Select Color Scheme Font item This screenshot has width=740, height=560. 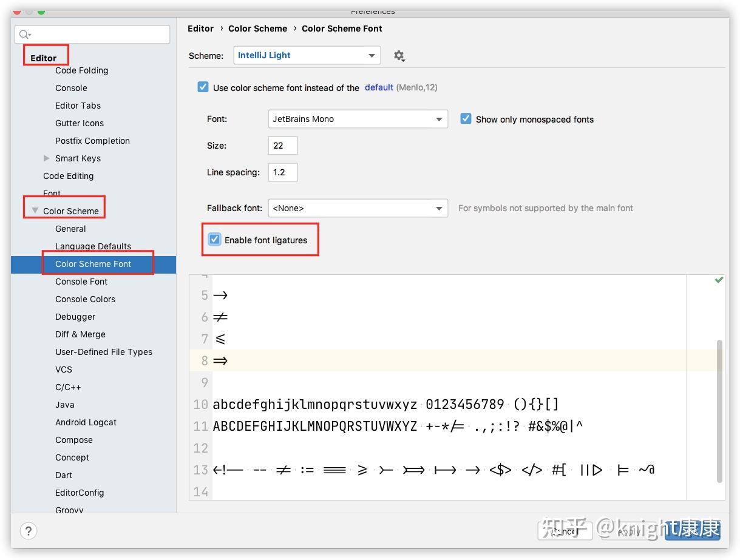[93, 264]
